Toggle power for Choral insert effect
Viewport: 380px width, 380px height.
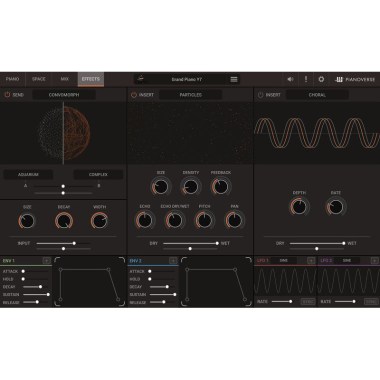tap(260, 95)
